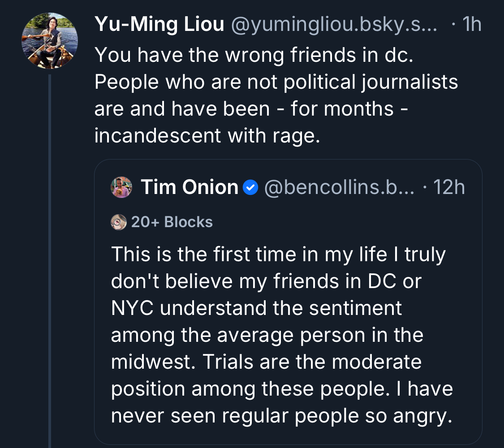Open the @bencollins.b... handle link
This screenshot has width=504, height=448.
tap(340, 187)
